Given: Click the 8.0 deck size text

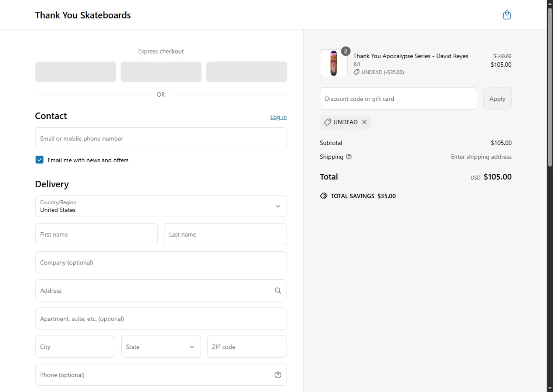Looking at the screenshot, I should click(357, 64).
